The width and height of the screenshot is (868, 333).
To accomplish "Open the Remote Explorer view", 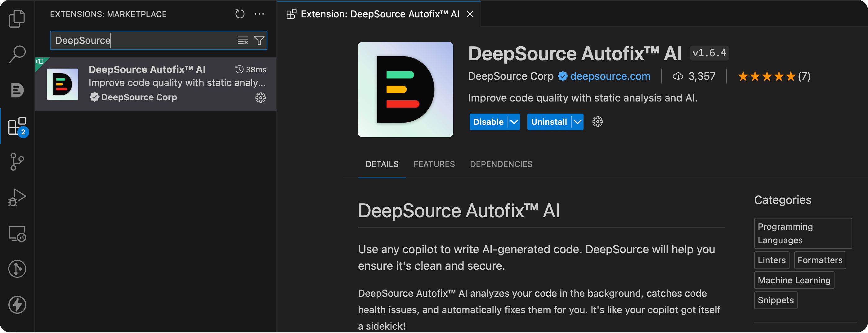I will pos(17,234).
